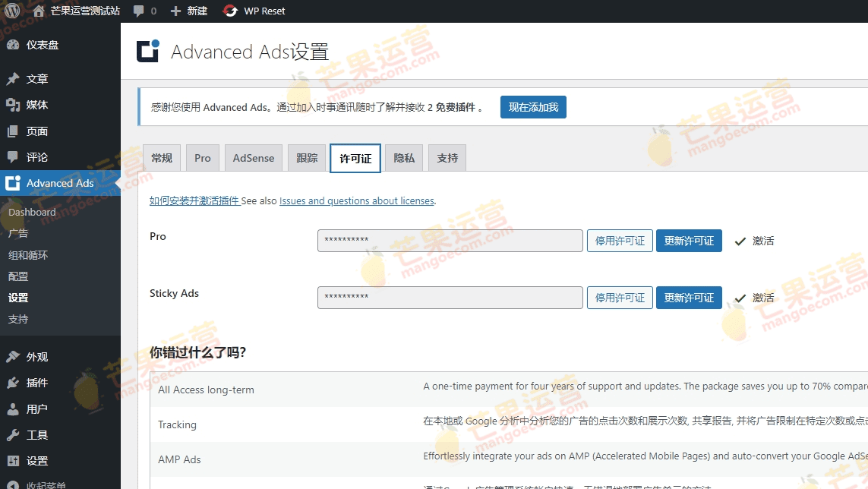Switch to the 跟踪 tab

pos(307,159)
